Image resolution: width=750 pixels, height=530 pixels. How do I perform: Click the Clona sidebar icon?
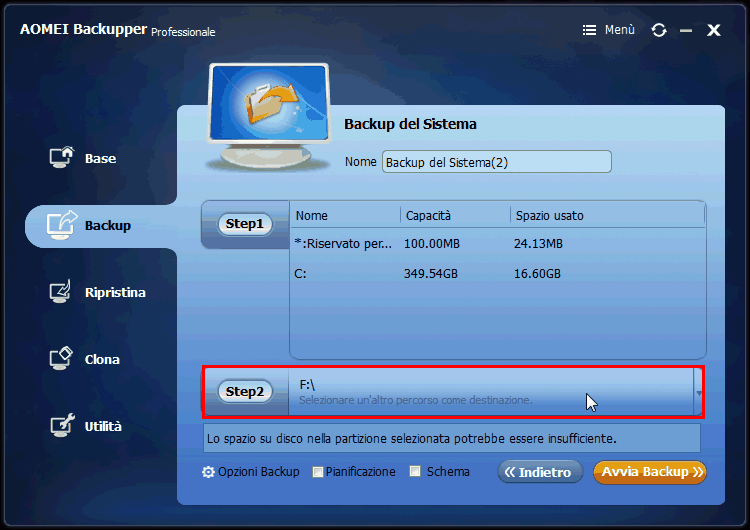pyautogui.click(x=61, y=358)
